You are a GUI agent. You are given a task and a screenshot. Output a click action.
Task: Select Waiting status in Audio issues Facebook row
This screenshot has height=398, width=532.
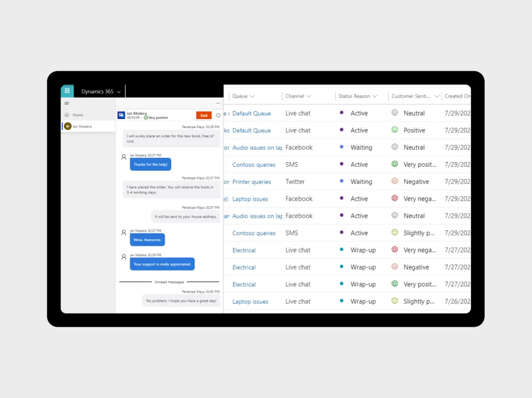tap(361, 148)
